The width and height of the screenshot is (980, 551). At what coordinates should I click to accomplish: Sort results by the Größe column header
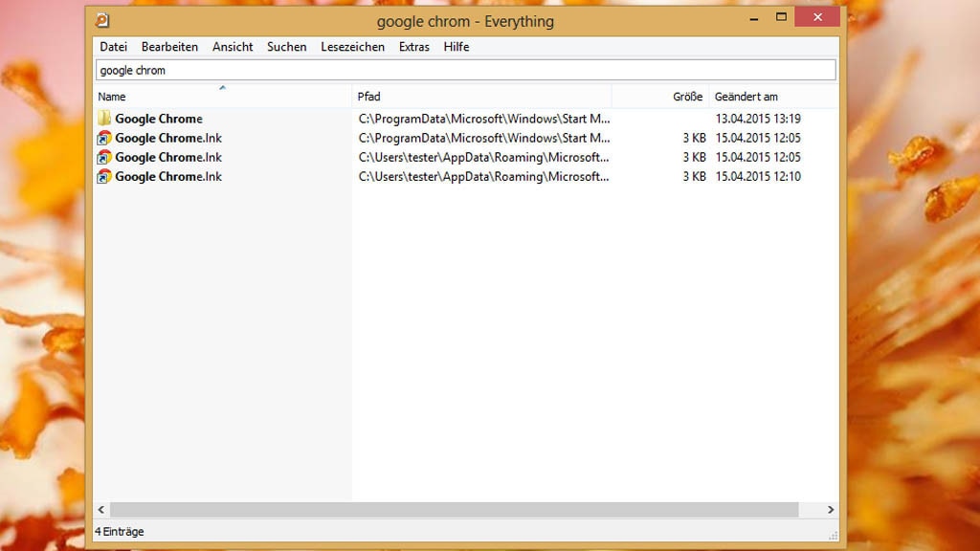click(x=687, y=97)
